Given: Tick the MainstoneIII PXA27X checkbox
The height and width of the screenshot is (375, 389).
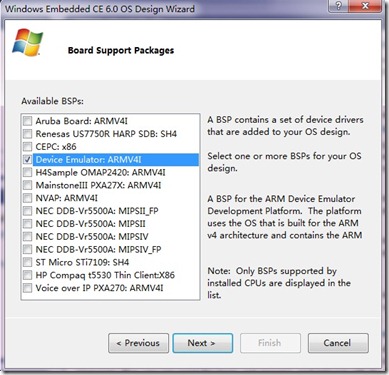Looking at the screenshot, I should (28, 185).
